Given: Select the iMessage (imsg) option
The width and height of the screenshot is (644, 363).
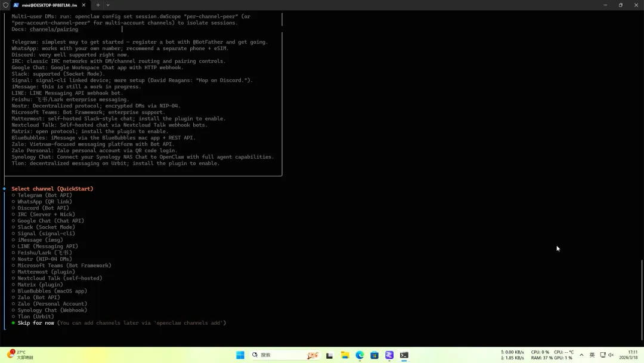Looking at the screenshot, I should (37, 239).
